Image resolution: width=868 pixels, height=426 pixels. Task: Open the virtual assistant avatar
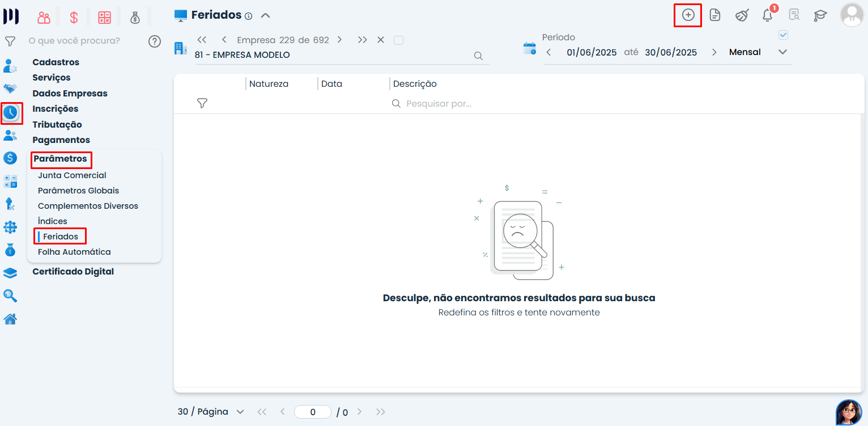(848, 412)
